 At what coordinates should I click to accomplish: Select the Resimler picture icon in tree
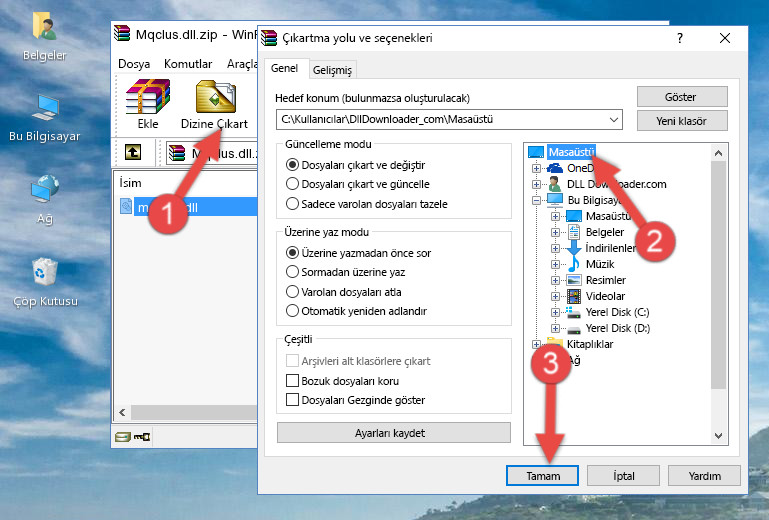(573, 280)
